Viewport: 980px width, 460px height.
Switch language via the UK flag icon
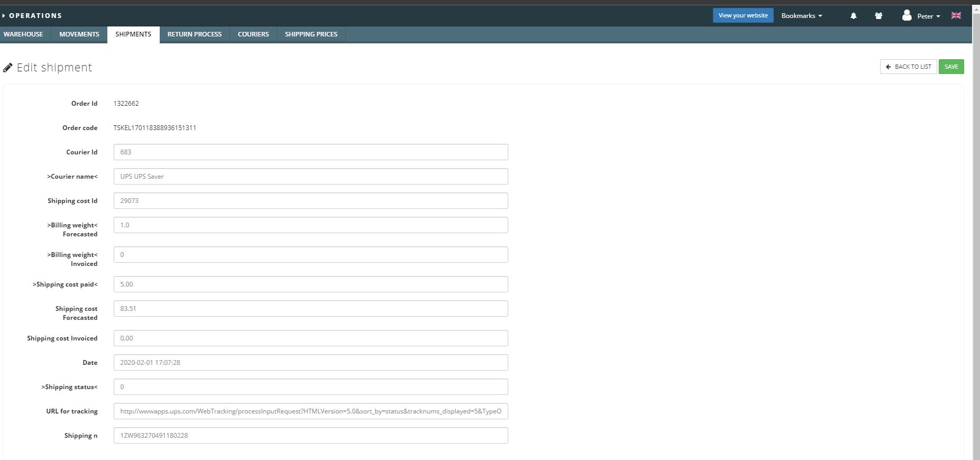coord(956,15)
